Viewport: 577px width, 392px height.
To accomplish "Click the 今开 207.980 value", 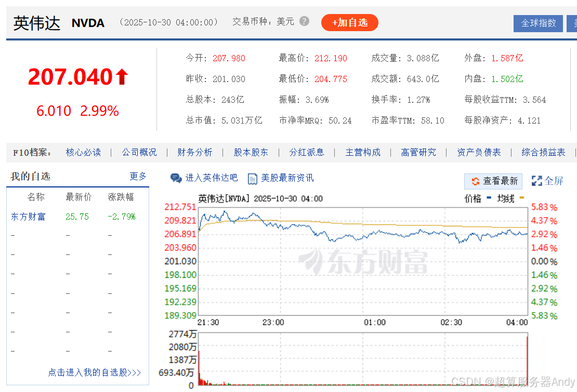I will pos(229,59).
